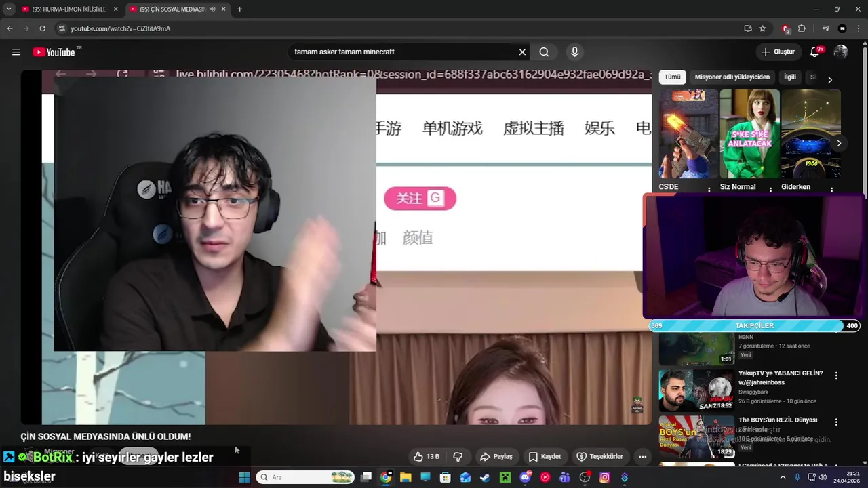Show more filter chips with right chevron

point(829,79)
